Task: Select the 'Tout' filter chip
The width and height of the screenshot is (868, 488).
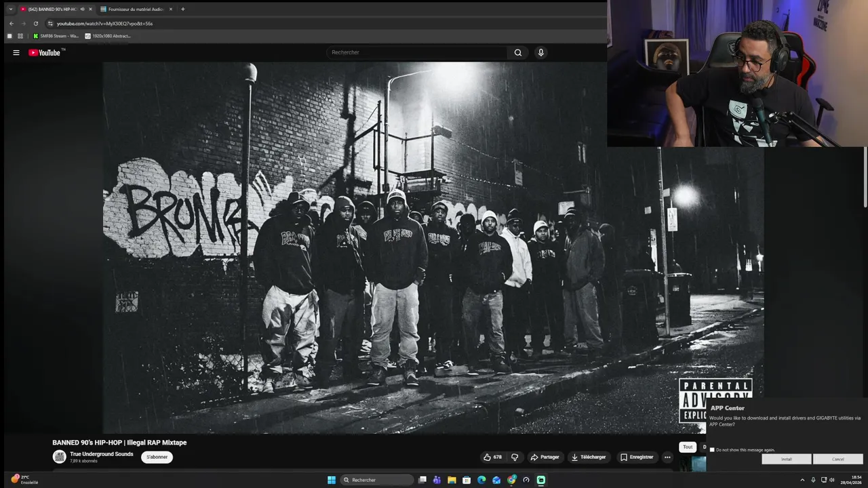Action: (x=688, y=447)
